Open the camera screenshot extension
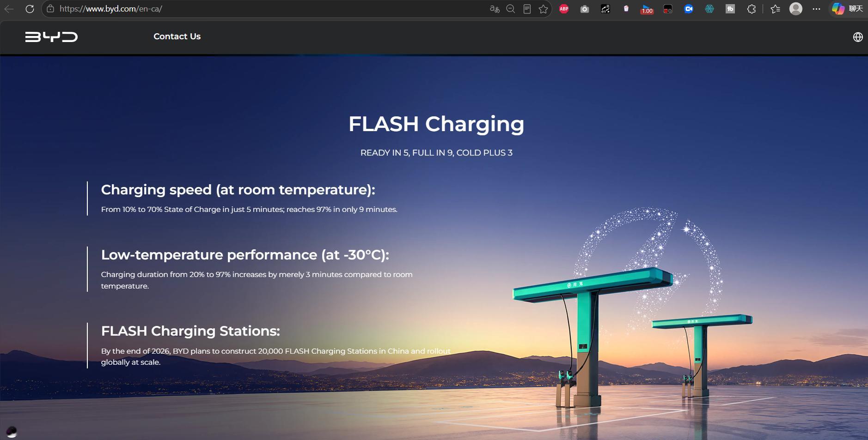 (585, 9)
